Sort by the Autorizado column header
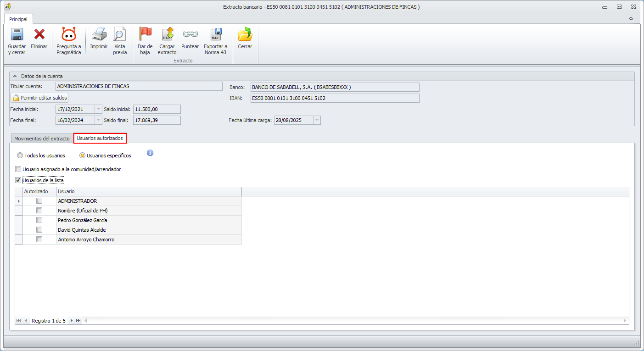 coord(39,191)
